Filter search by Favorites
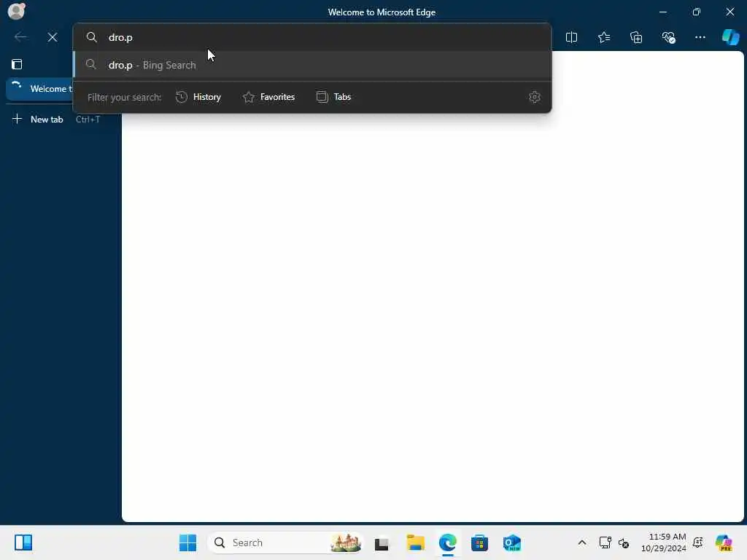Screen dimensions: 747x560 (x=268, y=97)
